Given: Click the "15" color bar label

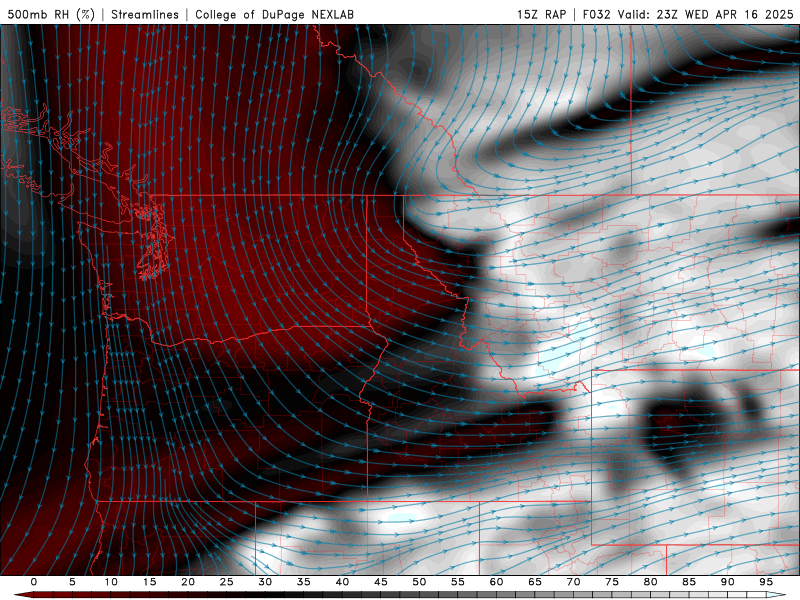Looking at the screenshot, I should [149, 582].
